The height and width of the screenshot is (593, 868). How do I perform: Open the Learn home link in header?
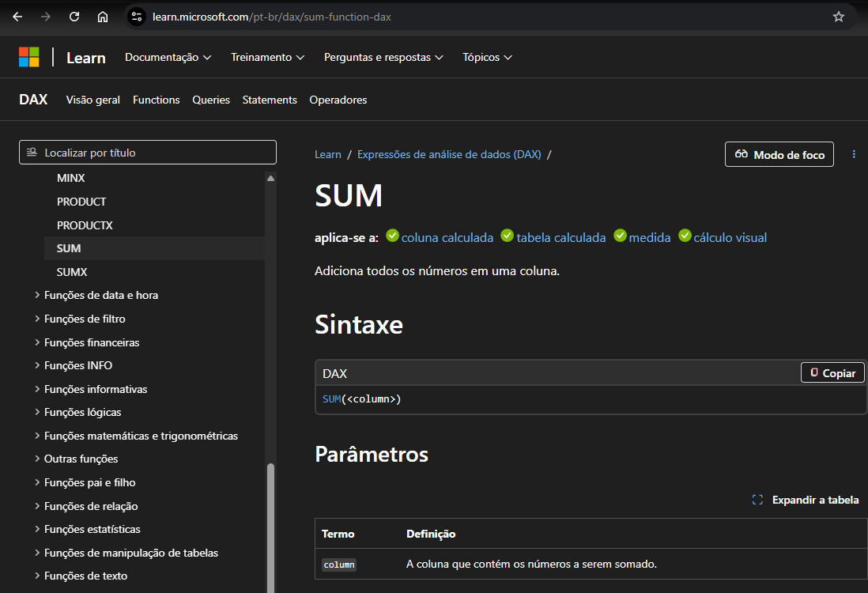coord(86,58)
